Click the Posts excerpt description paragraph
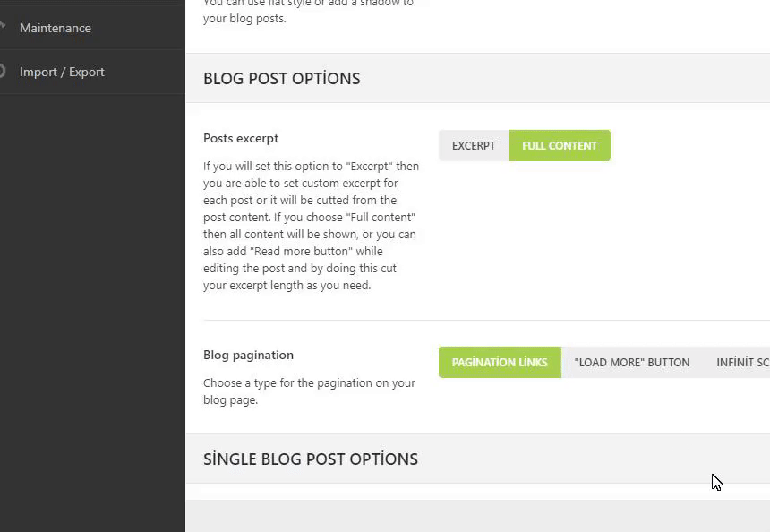 (x=310, y=226)
